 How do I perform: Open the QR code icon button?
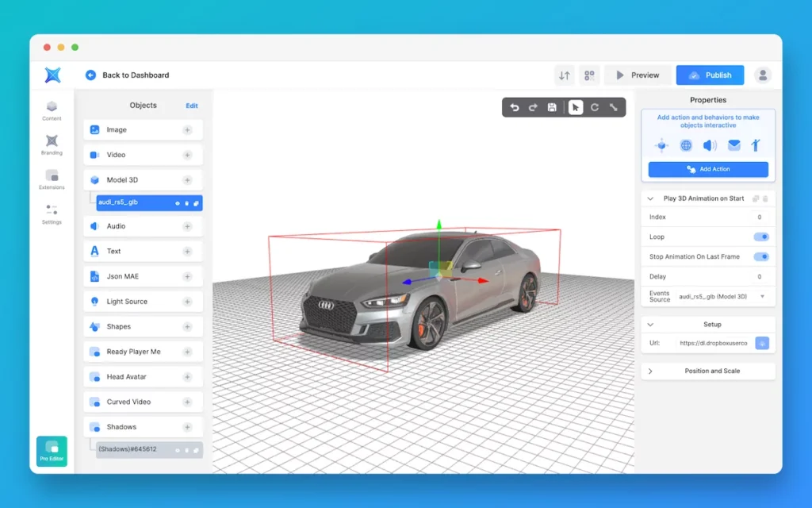[x=589, y=75]
